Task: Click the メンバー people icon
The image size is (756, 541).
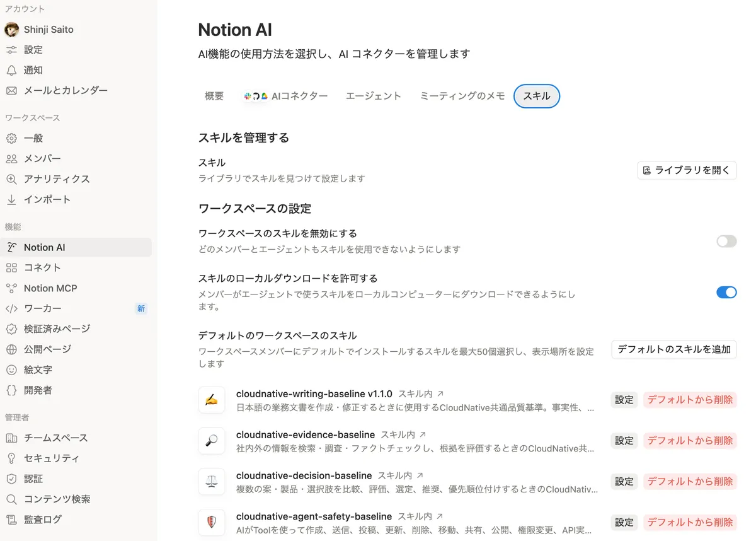Action: (x=11, y=158)
